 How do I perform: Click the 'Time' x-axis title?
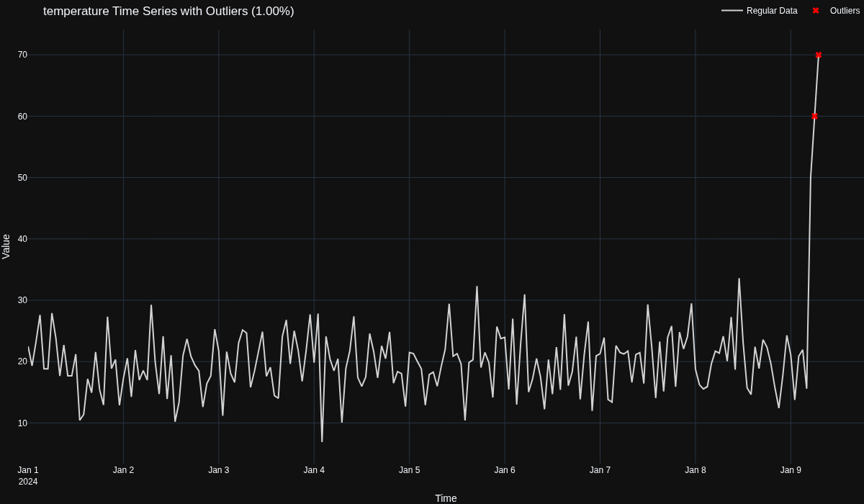446,498
